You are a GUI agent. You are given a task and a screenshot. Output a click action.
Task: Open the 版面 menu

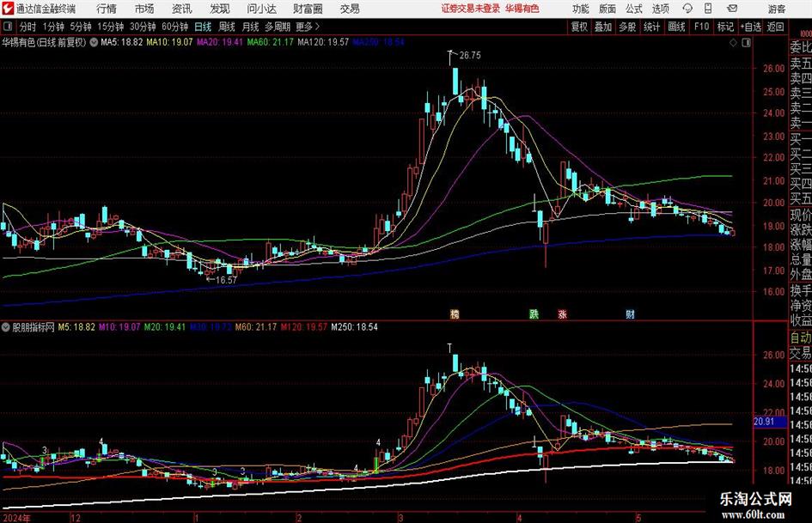point(607,9)
